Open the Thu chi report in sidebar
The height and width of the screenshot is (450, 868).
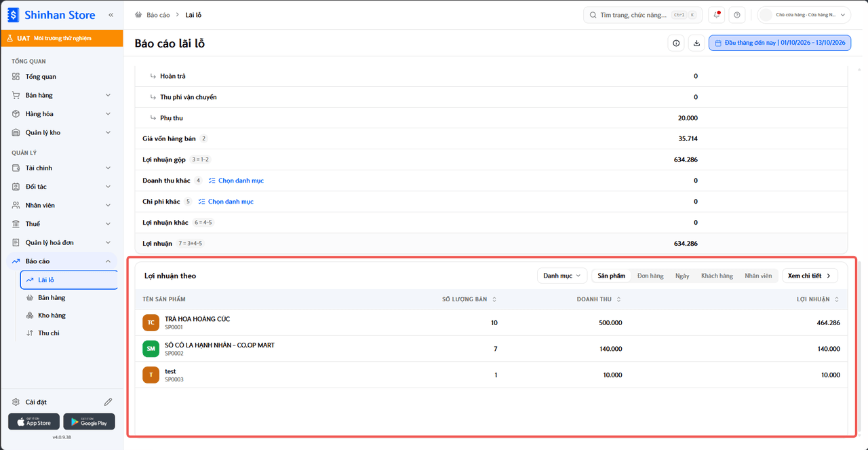(x=69, y=333)
